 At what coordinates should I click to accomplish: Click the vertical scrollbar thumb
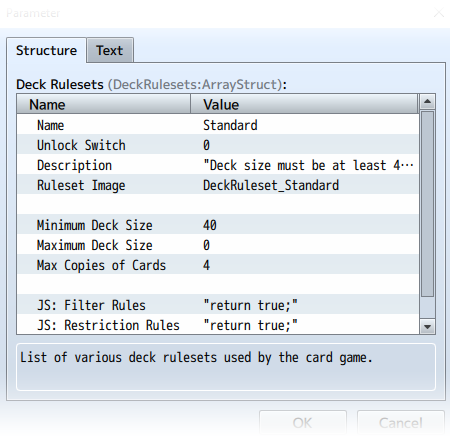tap(427, 204)
